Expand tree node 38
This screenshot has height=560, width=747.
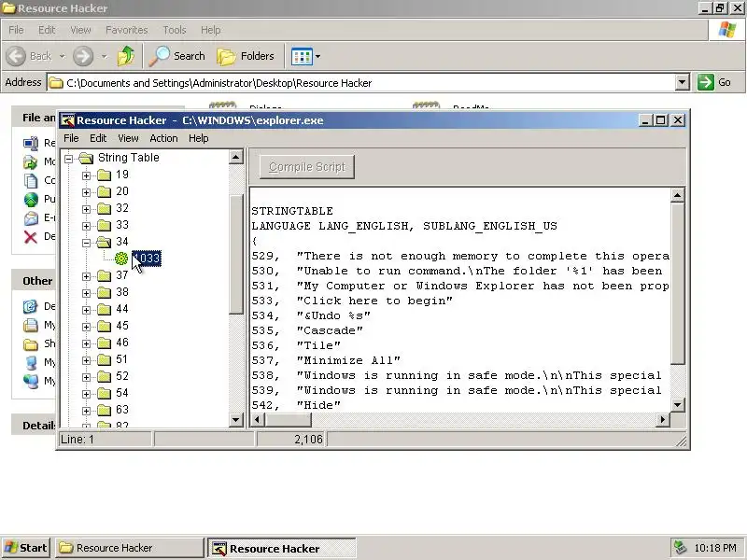pos(86,293)
